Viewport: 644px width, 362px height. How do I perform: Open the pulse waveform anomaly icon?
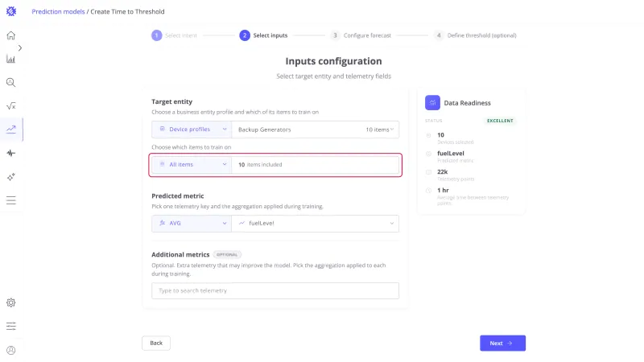point(11,153)
